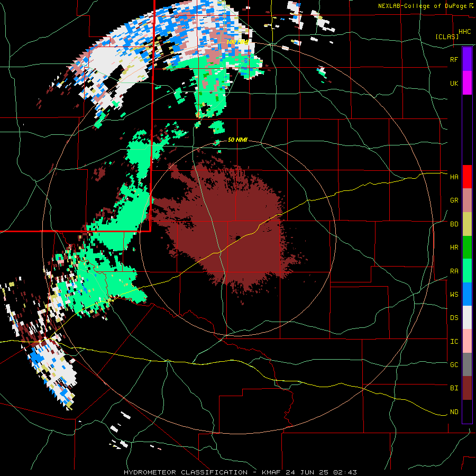The width and height of the screenshot is (476, 476).
Task: Click the BD legend label
Action: pyautogui.click(x=454, y=224)
